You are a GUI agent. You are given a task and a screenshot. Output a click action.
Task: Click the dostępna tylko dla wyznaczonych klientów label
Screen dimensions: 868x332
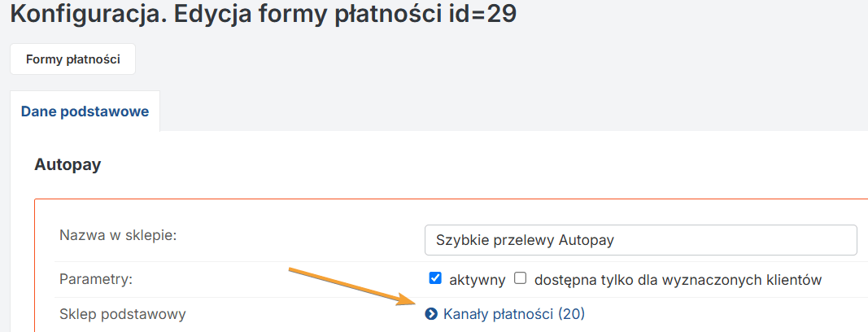tap(678, 280)
